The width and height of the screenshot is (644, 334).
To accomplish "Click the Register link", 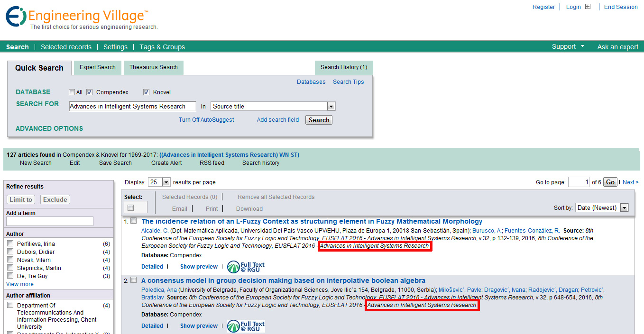I will [543, 7].
